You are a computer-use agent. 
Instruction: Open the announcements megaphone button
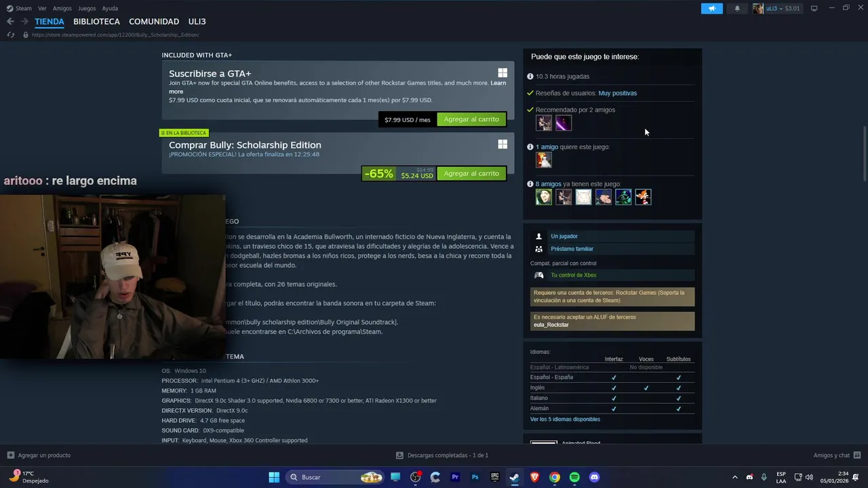[x=711, y=8]
